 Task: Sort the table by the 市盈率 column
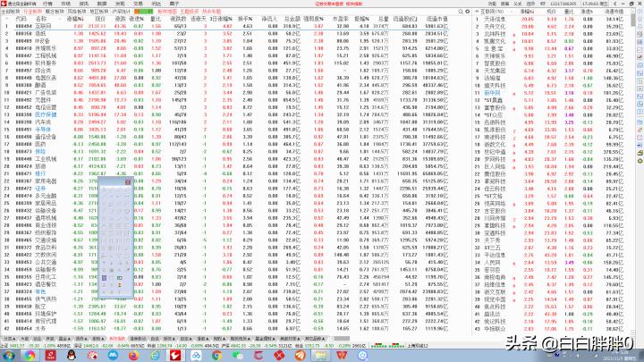tap(341, 19)
